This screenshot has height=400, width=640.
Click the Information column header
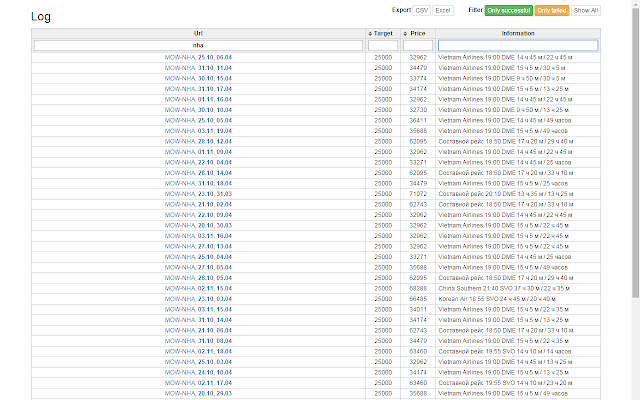coord(517,33)
